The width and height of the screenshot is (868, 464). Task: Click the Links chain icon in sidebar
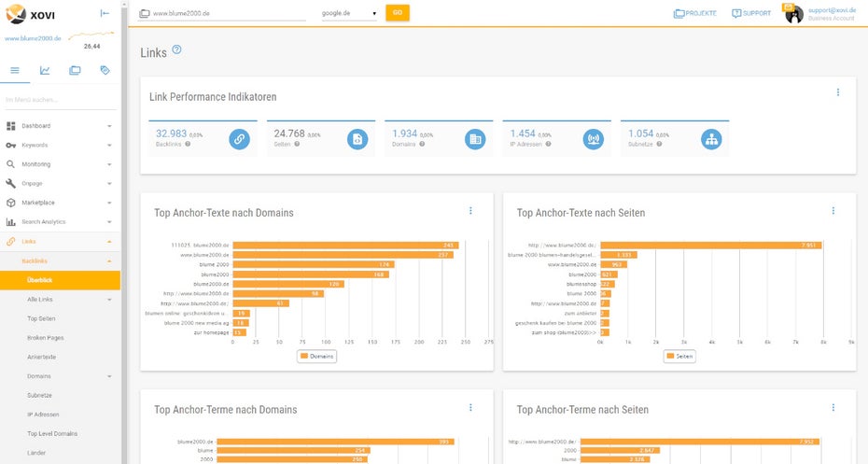10,242
